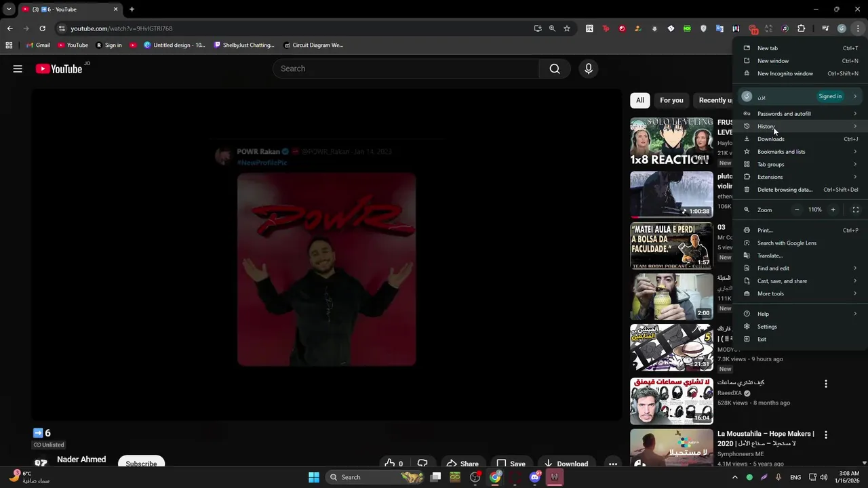
Task: Select New tab menu item
Action: tap(800, 48)
